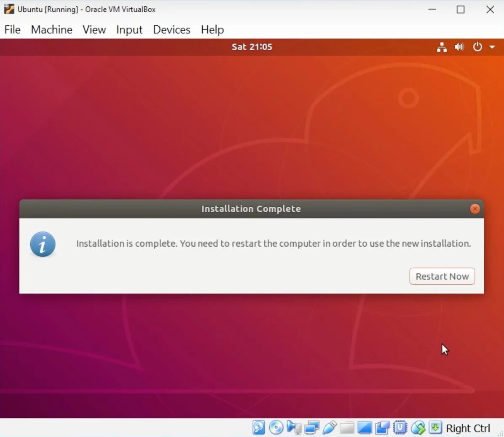Open the network adapters status icon
The image size is (504, 437).
pyautogui.click(x=311, y=428)
